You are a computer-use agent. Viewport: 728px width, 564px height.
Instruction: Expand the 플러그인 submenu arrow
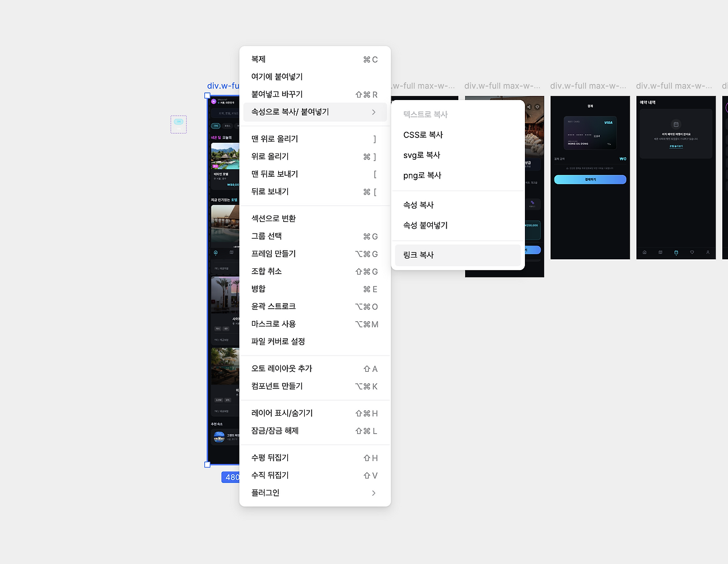(374, 493)
